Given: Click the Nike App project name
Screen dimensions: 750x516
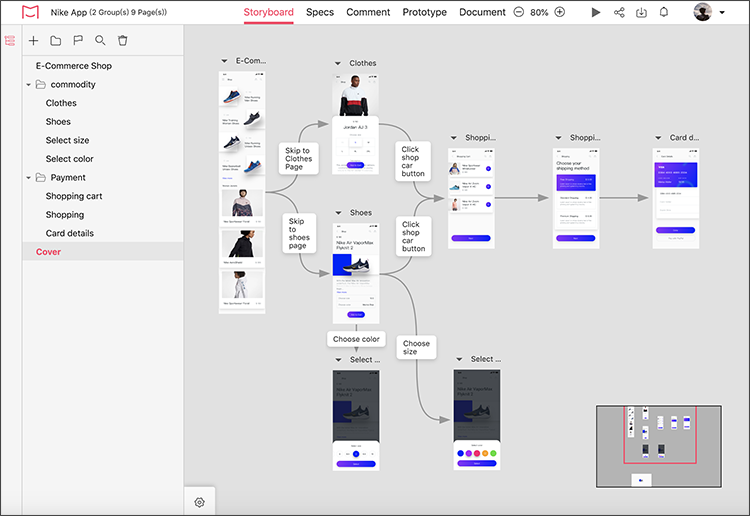Looking at the screenshot, I should pos(69,12).
